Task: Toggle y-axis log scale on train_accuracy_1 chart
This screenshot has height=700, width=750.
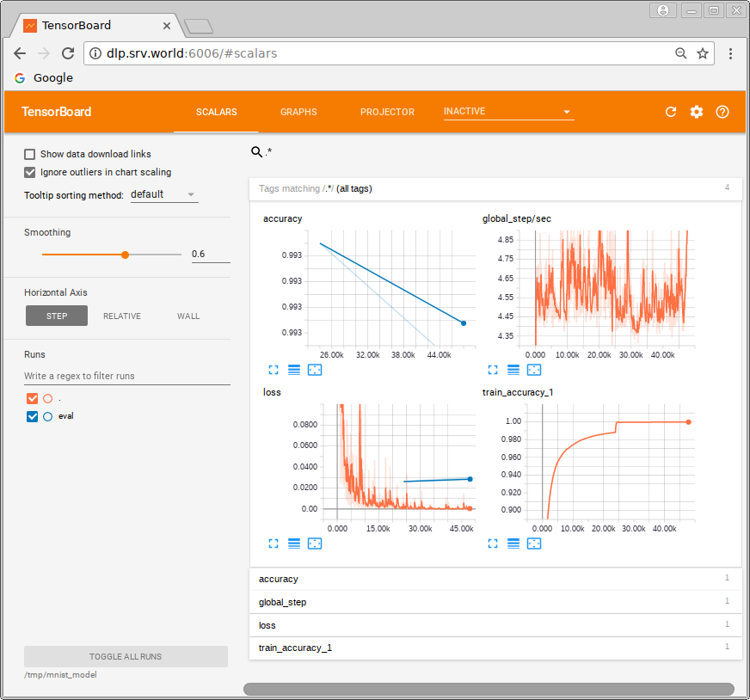Action: (x=513, y=543)
